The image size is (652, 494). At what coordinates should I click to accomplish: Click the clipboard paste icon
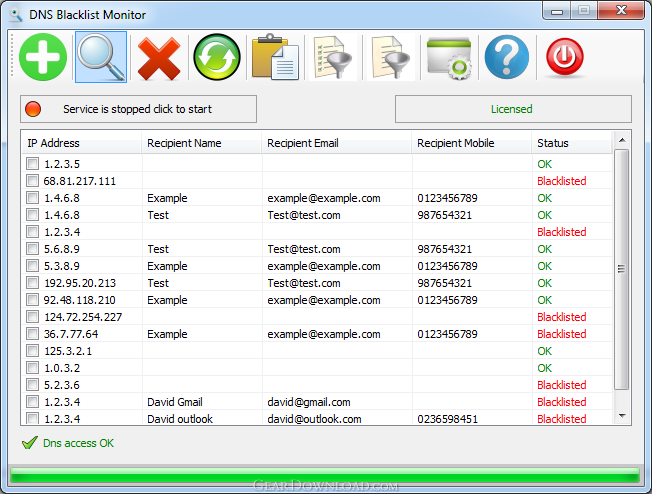275,57
